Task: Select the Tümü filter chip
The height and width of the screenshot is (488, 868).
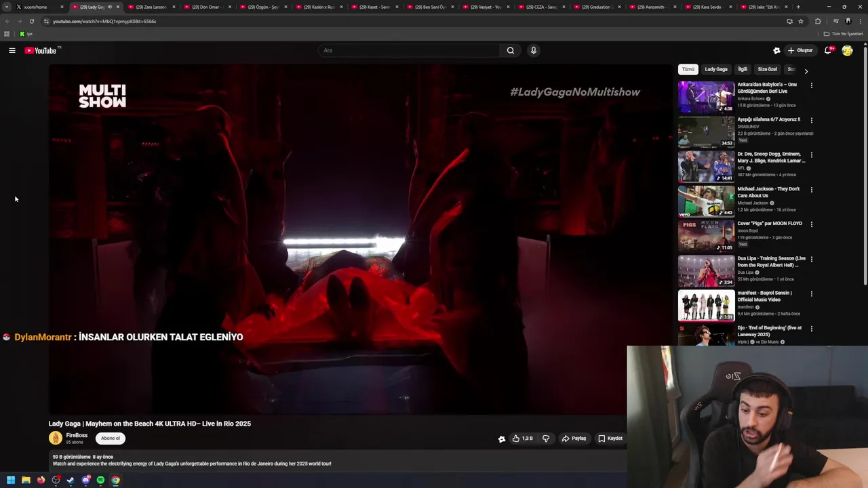Action: coord(688,69)
